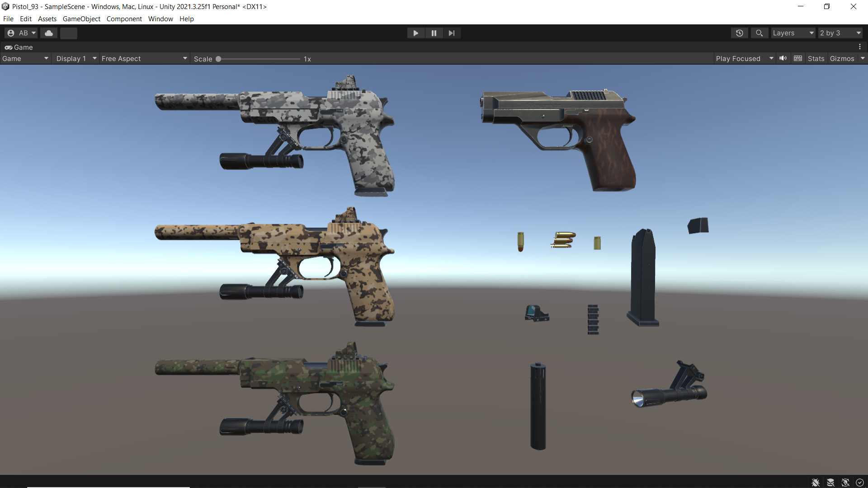
Task: Click the Scale slider handle
Action: pyautogui.click(x=218, y=59)
